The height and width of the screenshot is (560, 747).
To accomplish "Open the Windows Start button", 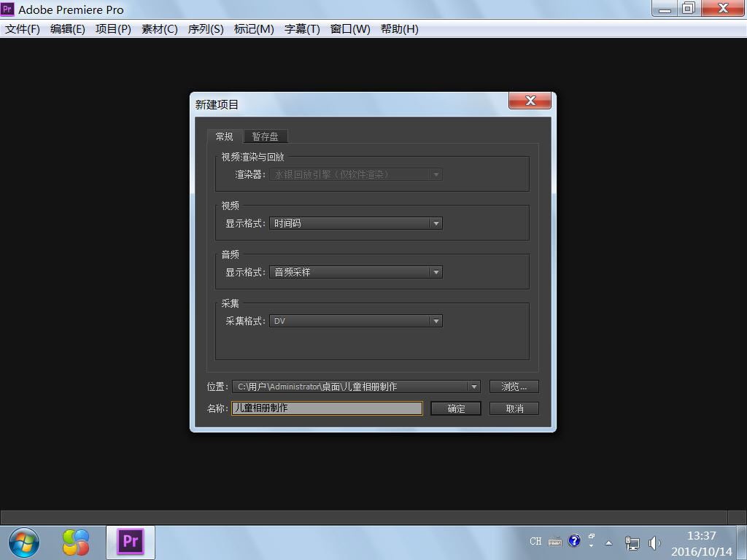I will click(24, 542).
